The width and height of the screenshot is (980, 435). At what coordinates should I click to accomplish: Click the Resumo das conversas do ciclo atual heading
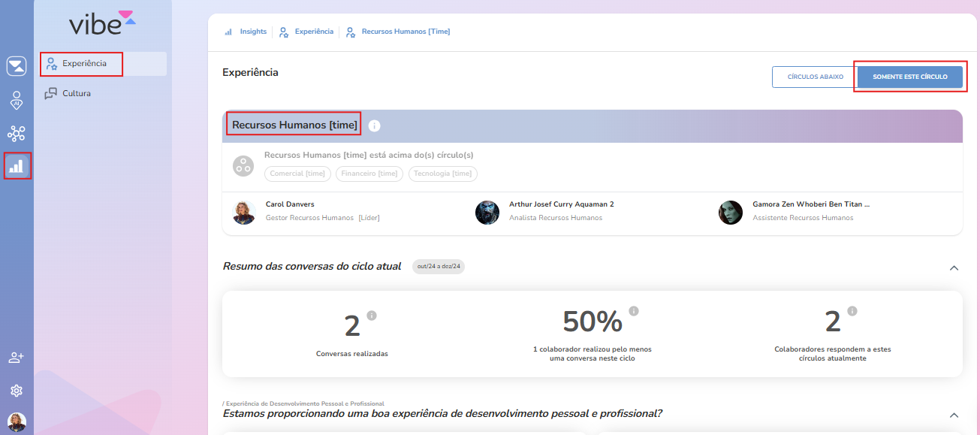(x=312, y=266)
